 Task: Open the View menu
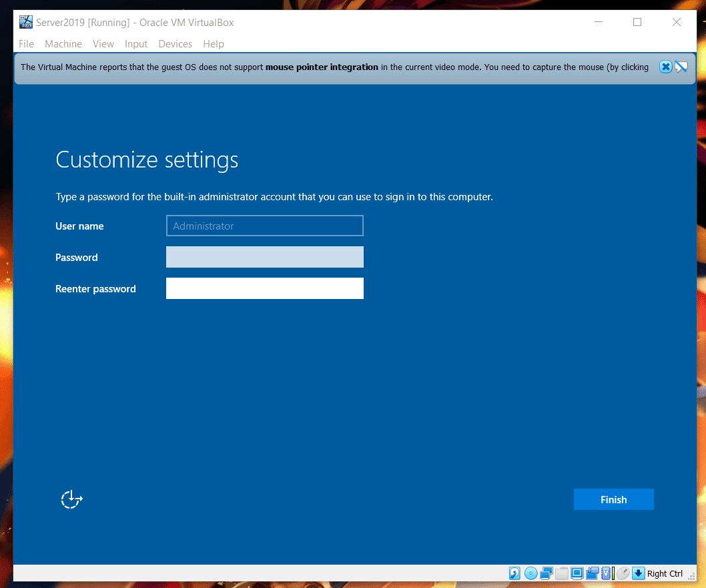click(103, 44)
